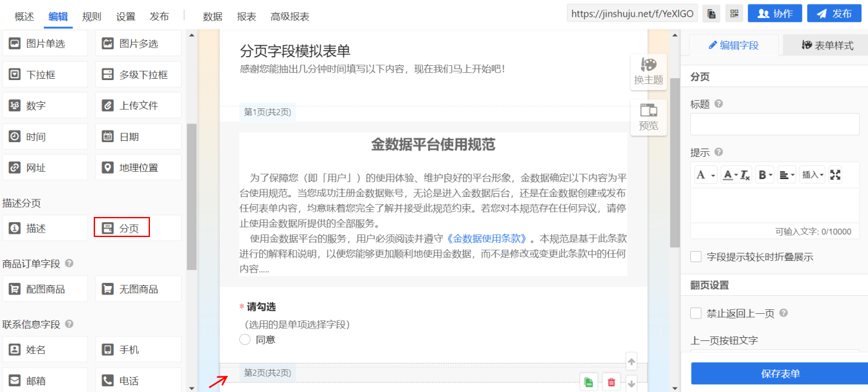Click into the 提示 hint text area

[x=775, y=205]
